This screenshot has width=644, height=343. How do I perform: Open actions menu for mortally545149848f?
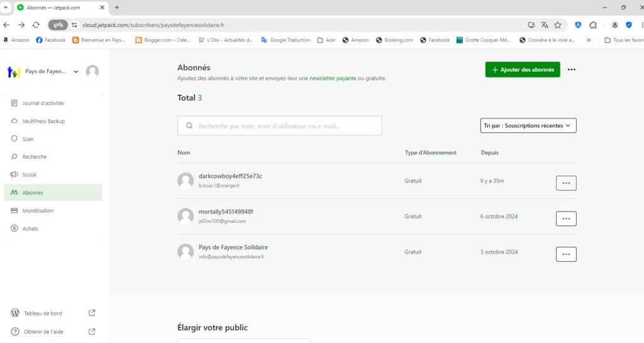click(565, 218)
